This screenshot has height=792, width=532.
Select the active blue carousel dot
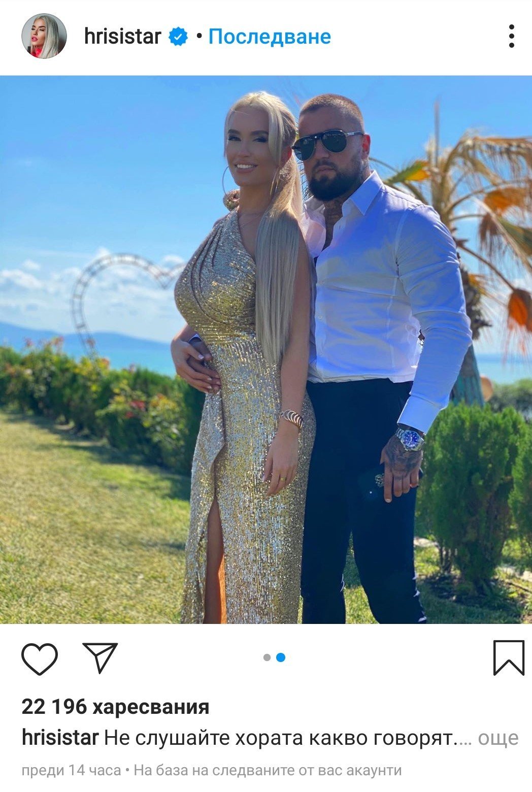tap(281, 657)
